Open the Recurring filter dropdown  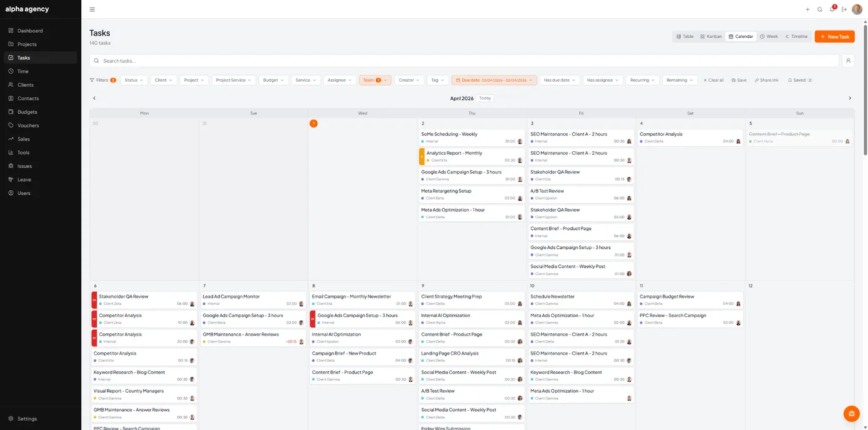[x=642, y=80]
